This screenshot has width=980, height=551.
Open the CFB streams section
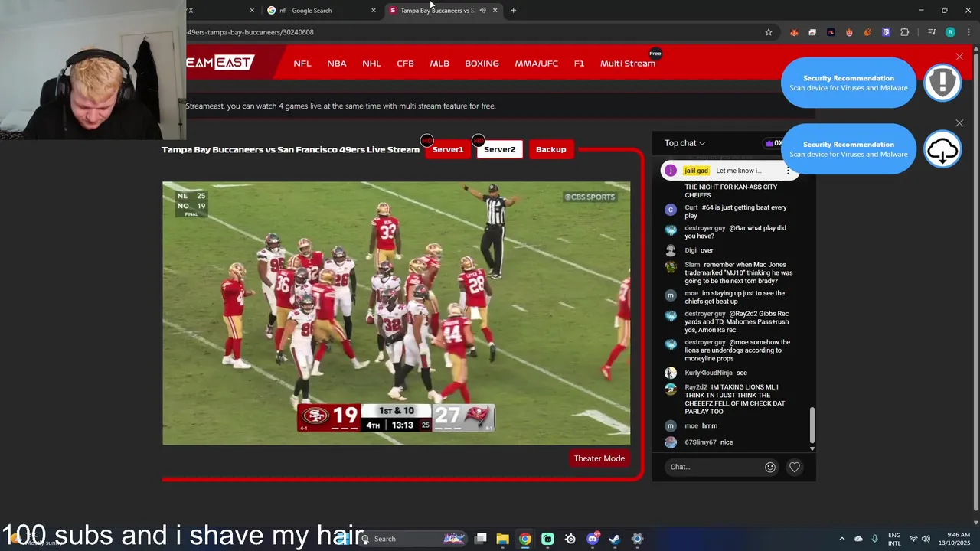405,64
